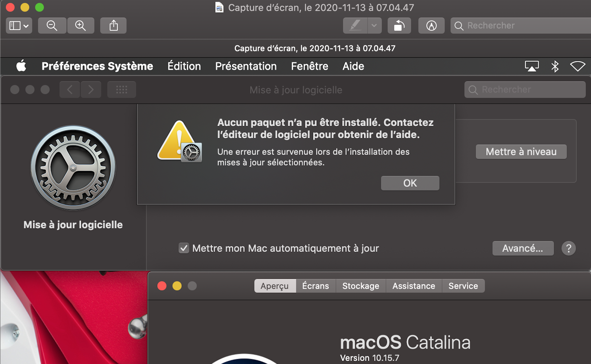The height and width of the screenshot is (364, 591).
Task: Zoom in on the Preview toolbar
Action: click(x=80, y=26)
